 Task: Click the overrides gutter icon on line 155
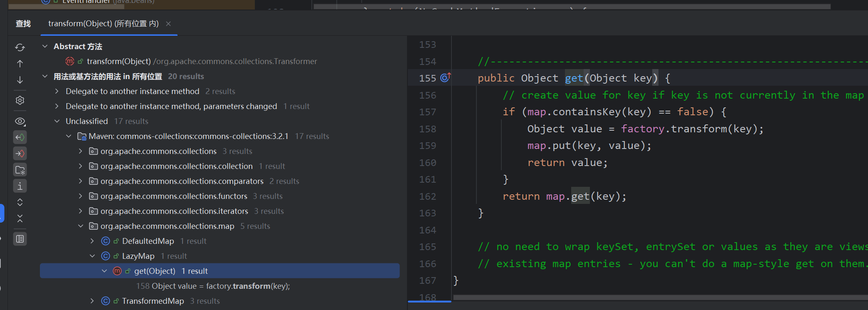coord(445,78)
